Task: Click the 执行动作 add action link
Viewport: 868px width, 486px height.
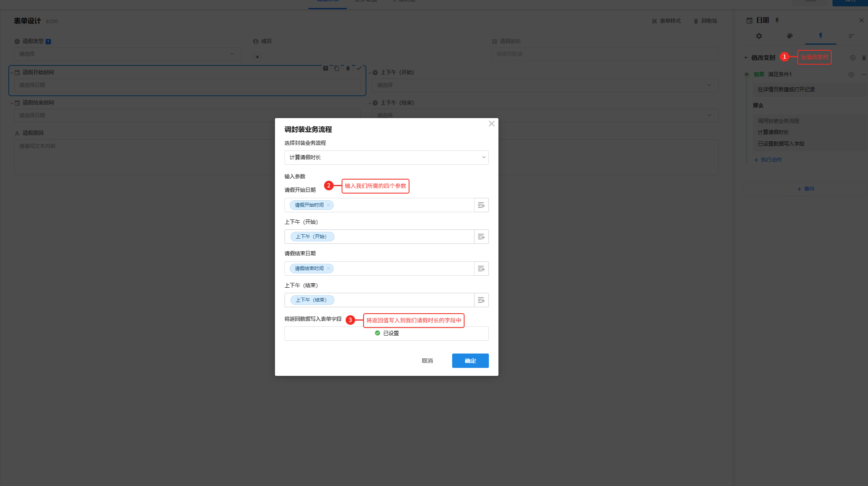Action: point(768,160)
